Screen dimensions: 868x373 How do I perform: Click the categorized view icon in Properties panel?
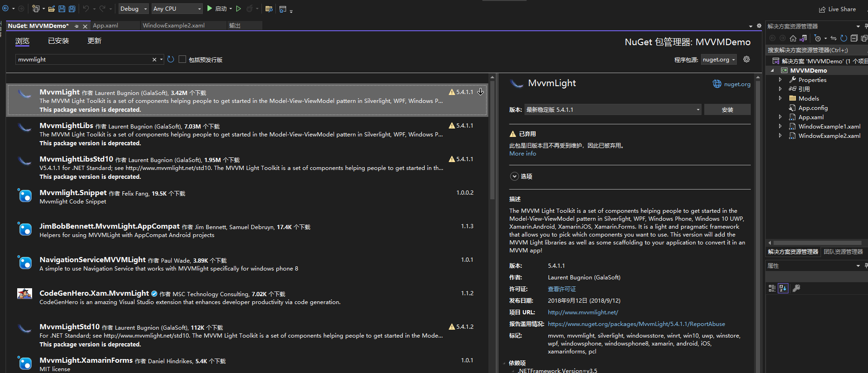click(772, 288)
